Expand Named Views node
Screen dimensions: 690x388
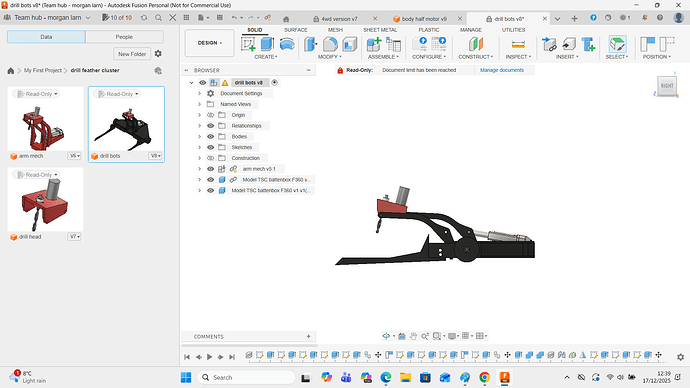click(199, 104)
